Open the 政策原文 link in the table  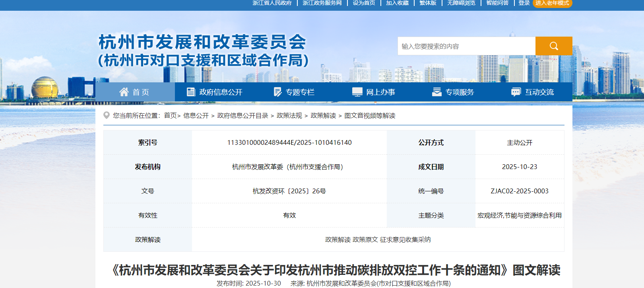point(365,239)
